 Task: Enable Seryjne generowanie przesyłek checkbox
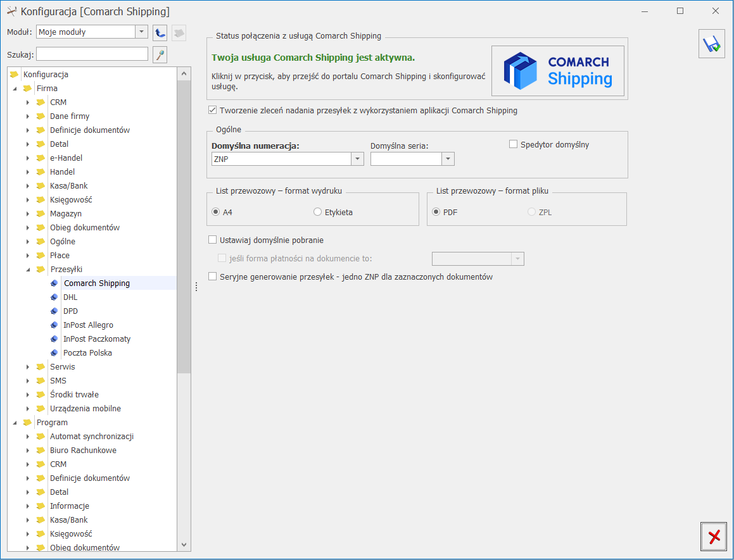[x=213, y=277]
